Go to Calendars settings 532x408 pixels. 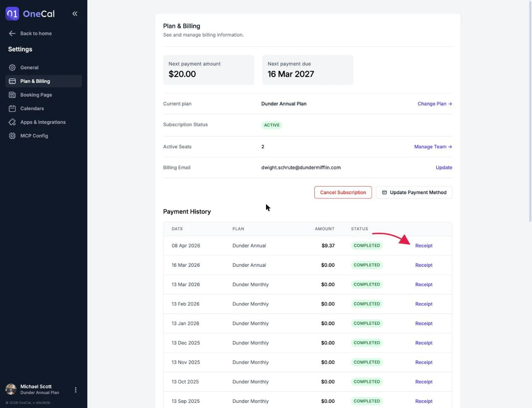click(44, 108)
